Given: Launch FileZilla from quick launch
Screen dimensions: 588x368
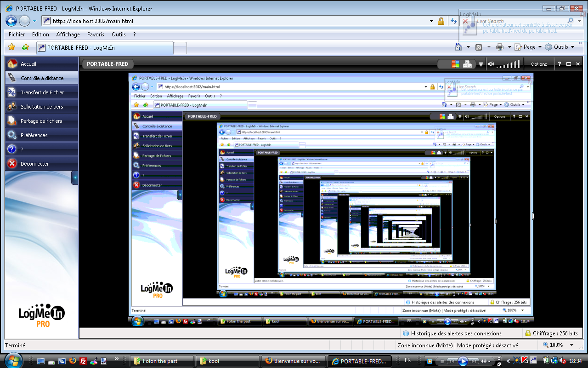Looking at the screenshot, I should pos(83,361).
